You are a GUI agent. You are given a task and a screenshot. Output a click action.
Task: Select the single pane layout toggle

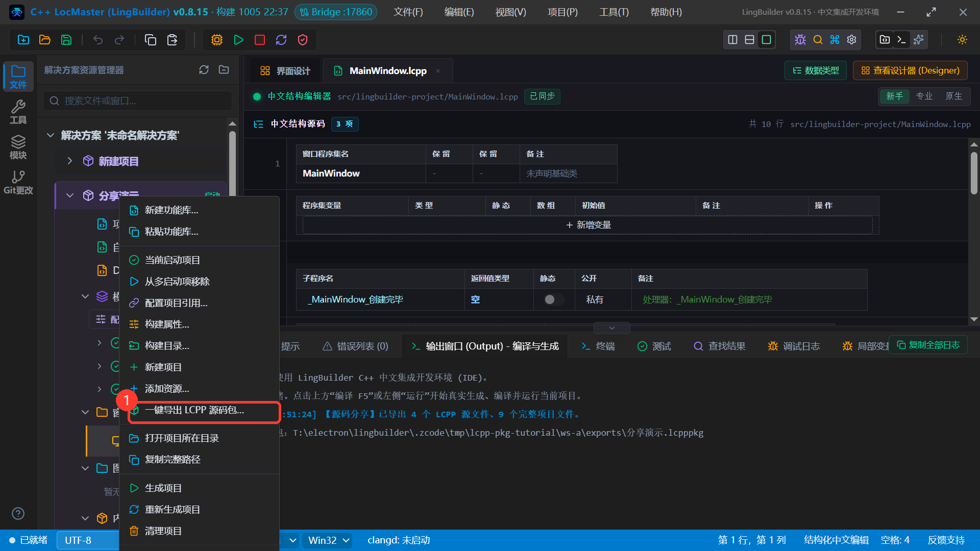(x=766, y=40)
